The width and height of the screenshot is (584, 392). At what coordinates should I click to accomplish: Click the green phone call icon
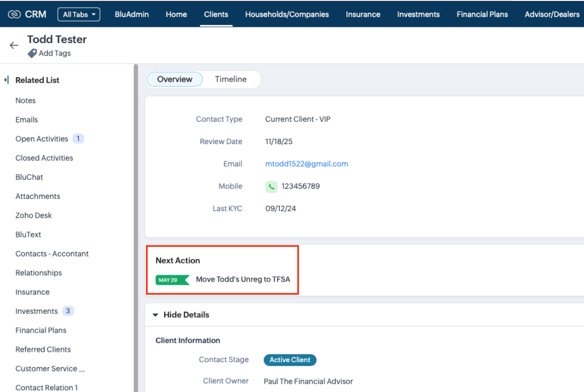tap(272, 187)
